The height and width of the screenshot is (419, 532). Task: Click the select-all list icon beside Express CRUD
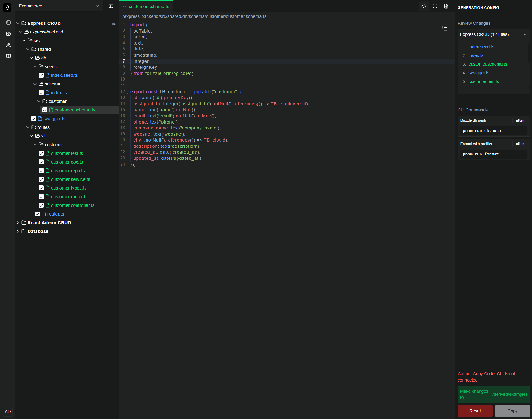tap(113, 23)
